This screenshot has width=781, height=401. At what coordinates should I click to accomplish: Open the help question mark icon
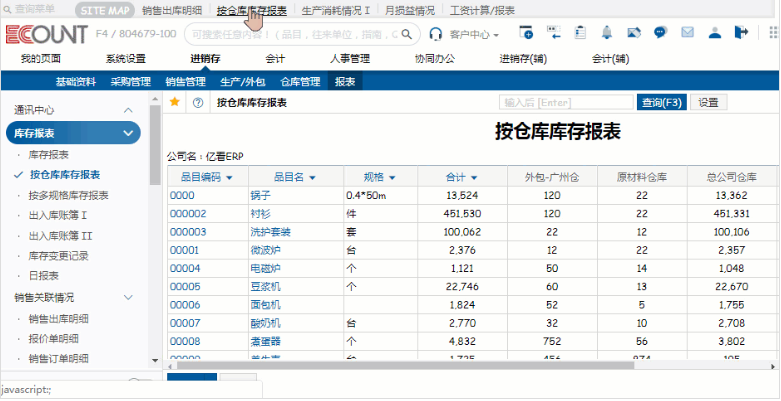point(198,103)
